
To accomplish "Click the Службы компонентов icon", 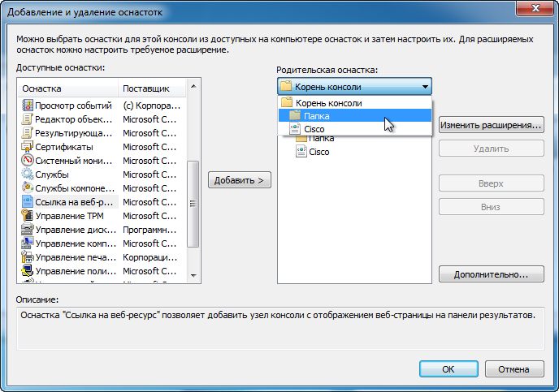I will (28, 188).
